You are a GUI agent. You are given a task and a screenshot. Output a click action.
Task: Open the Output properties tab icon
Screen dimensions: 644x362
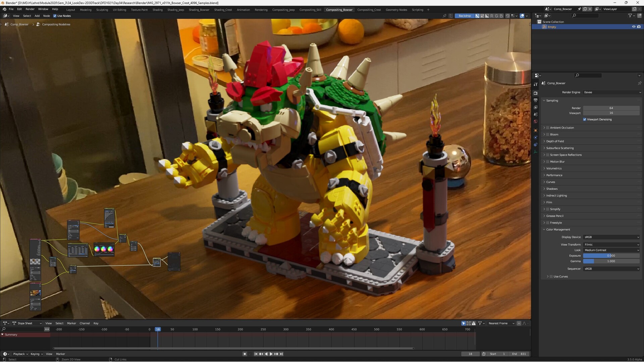(535, 100)
